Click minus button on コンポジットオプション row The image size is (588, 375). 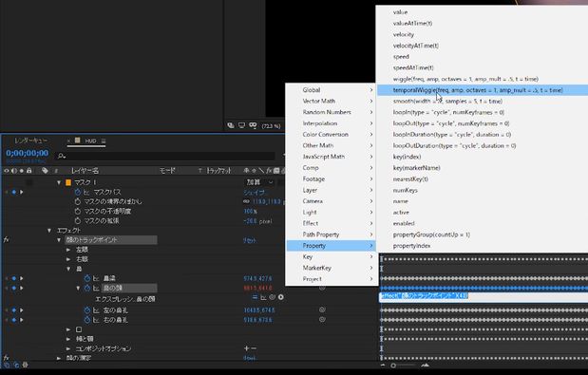click(254, 348)
